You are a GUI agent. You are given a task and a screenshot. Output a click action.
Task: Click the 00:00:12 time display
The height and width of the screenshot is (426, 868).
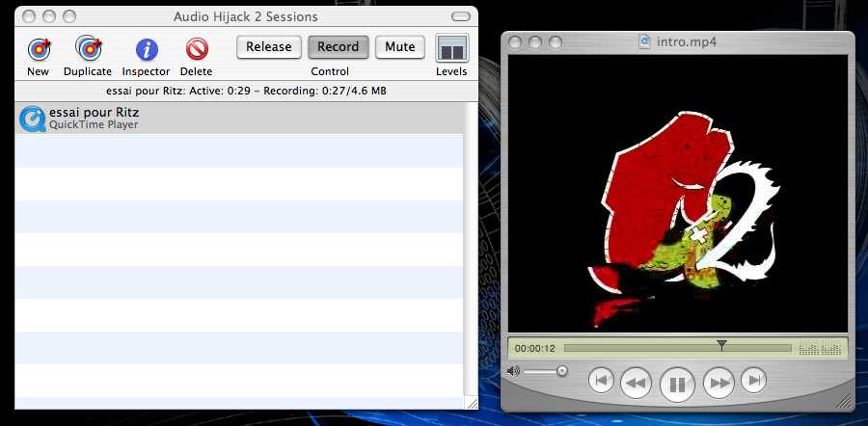534,349
